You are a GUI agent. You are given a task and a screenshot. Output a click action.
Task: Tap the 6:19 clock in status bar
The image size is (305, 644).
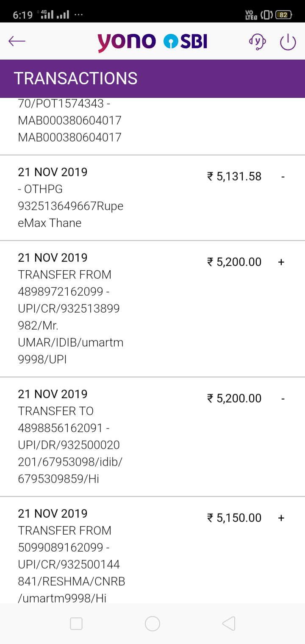tap(23, 15)
